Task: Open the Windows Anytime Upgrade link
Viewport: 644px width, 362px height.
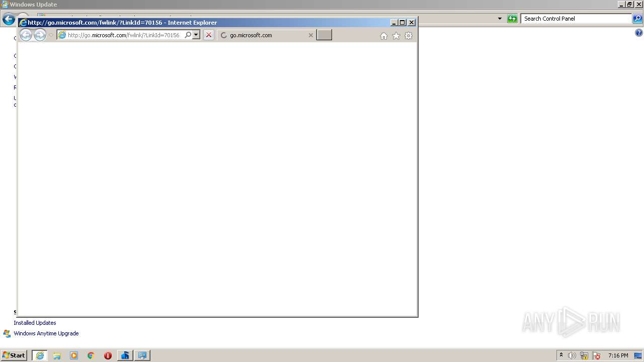Action: (x=46, y=333)
